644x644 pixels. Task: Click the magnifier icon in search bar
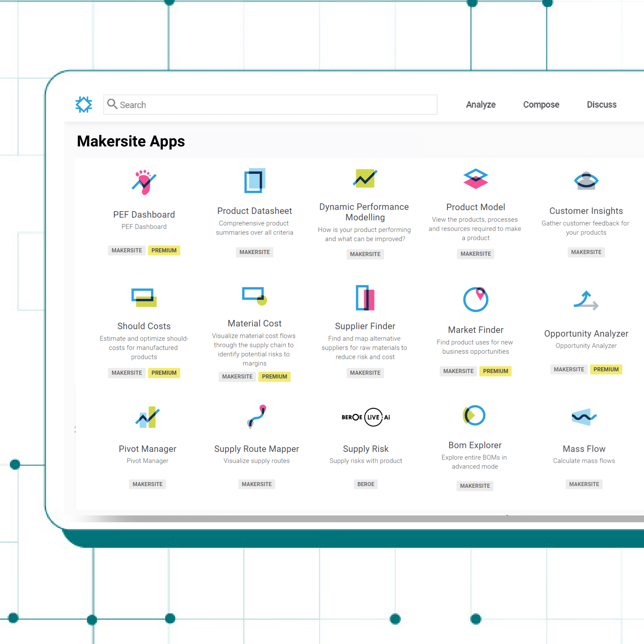click(x=112, y=104)
